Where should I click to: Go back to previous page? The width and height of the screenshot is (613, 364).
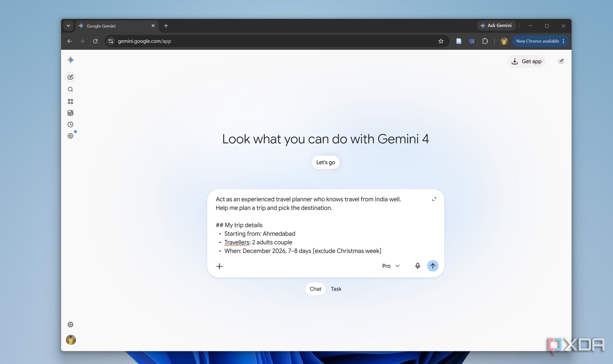coord(69,41)
